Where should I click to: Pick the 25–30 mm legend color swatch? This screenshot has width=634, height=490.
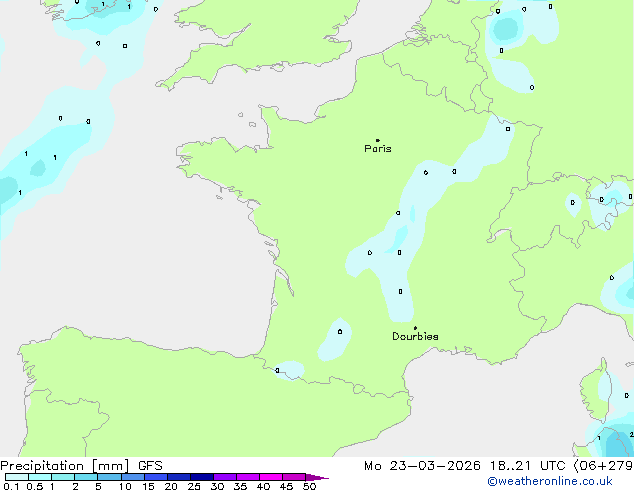202,477
